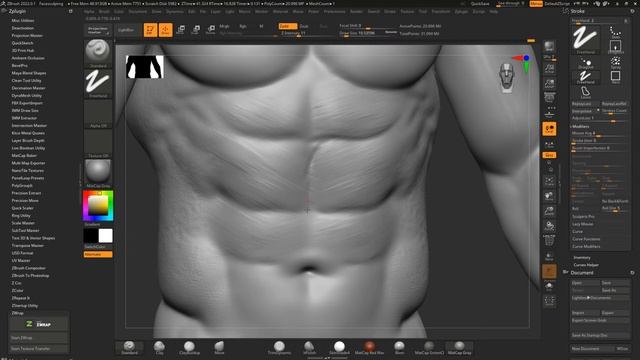Image resolution: width=640 pixels, height=360 pixels.
Task: Open the FreeHand stroke selector on left shelf
Action: pos(98,83)
